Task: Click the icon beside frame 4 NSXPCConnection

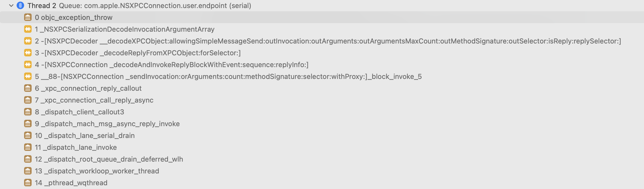Action: click(x=28, y=64)
